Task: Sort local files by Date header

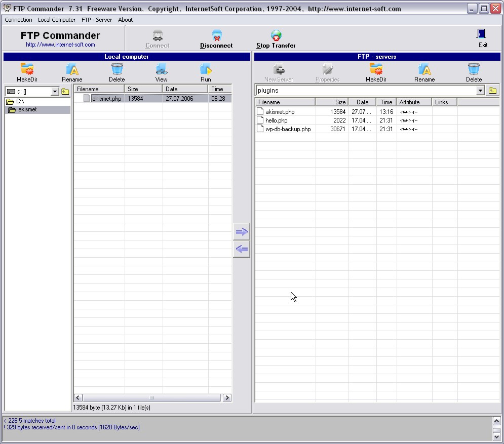Action: pos(185,89)
